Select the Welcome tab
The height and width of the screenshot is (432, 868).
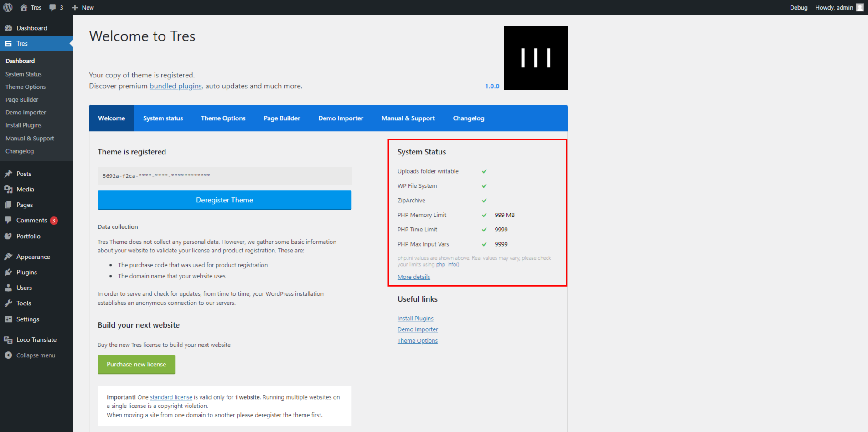tap(111, 118)
